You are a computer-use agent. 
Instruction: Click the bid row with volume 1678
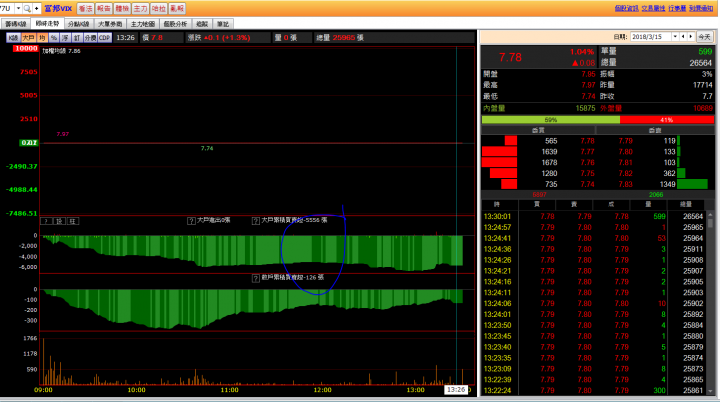click(539, 163)
